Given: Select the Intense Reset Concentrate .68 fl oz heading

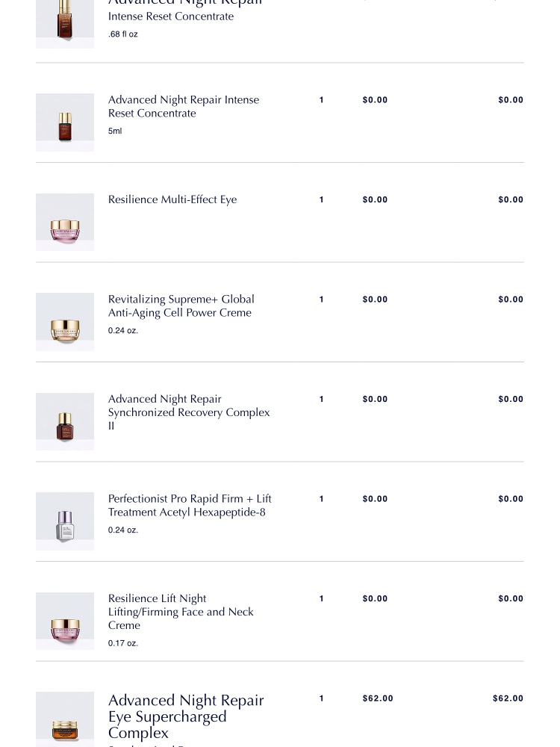Looking at the screenshot, I should [170, 16].
